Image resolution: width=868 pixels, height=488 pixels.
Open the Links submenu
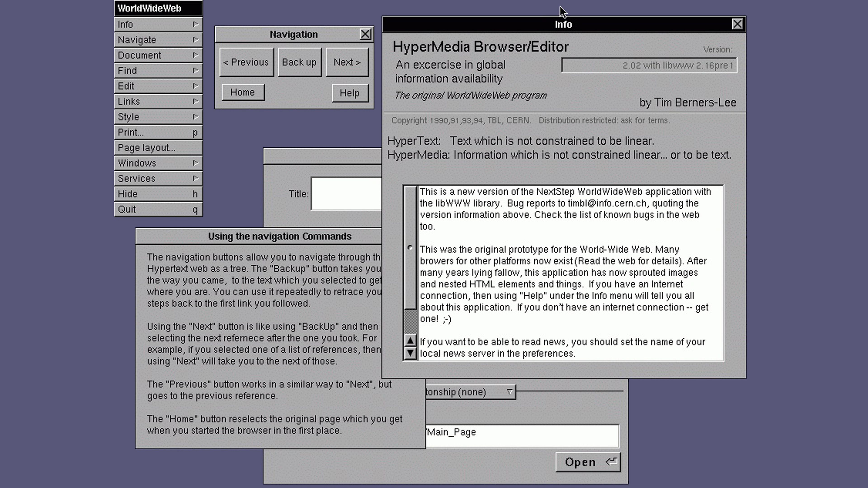[x=158, y=101]
